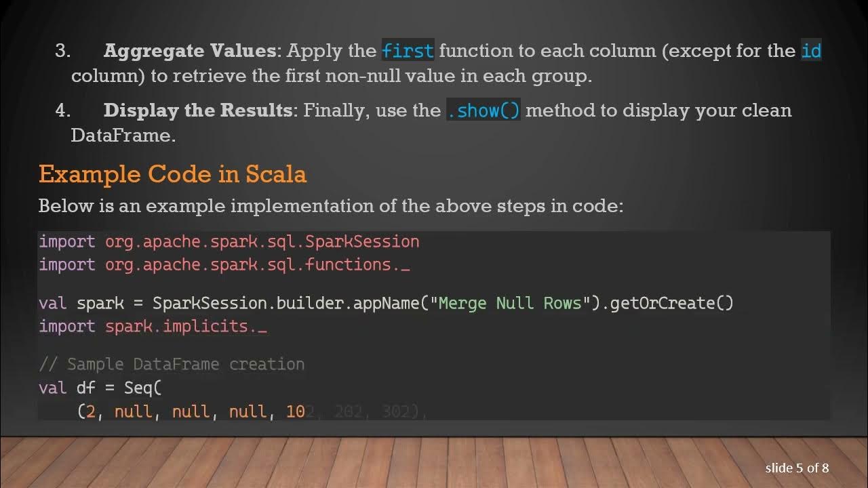
Task: Click the highlighted 'id' column code term
Action: [811, 51]
